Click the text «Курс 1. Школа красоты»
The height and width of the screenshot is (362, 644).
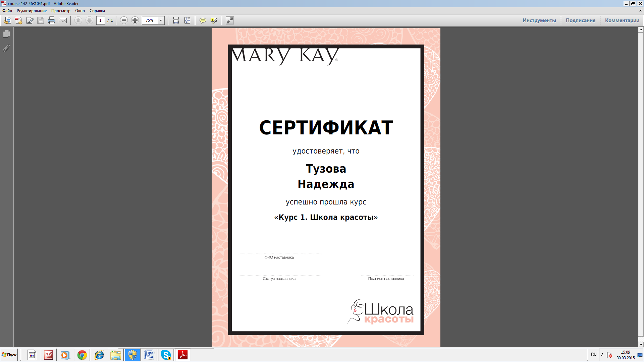[326, 217]
